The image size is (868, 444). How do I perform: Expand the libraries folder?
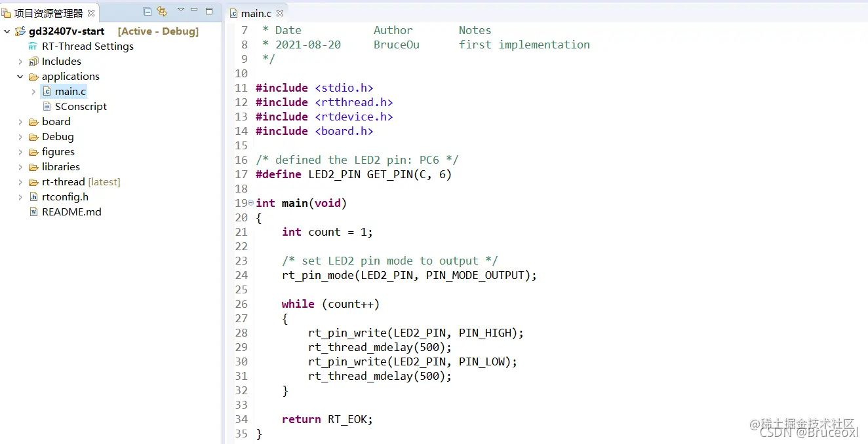click(x=20, y=167)
